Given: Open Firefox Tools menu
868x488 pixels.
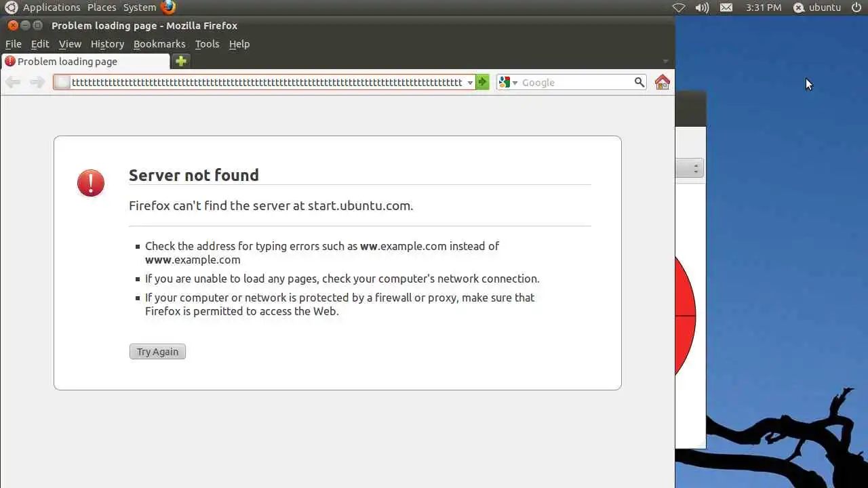Looking at the screenshot, I should point(207,44).
